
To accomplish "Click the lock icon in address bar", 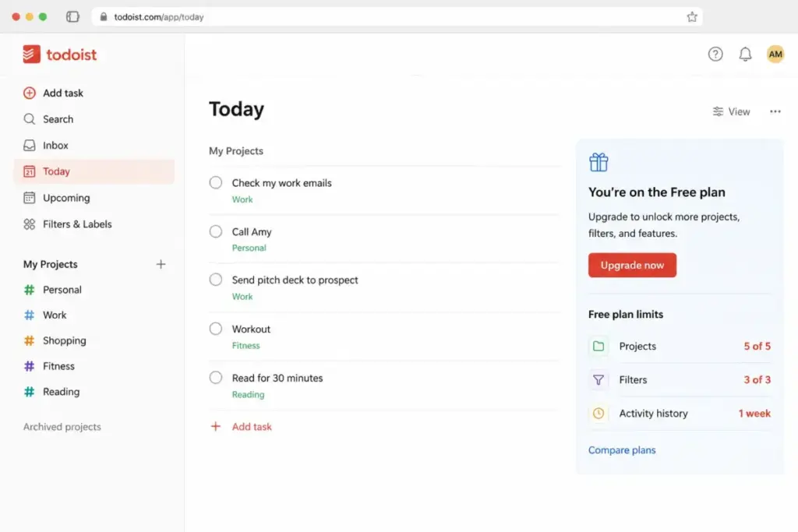I will tap(104, 17).
